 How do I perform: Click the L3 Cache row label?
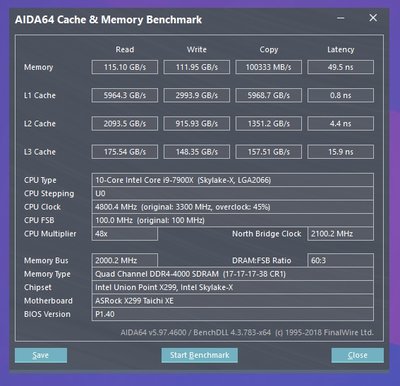(40, 152)
